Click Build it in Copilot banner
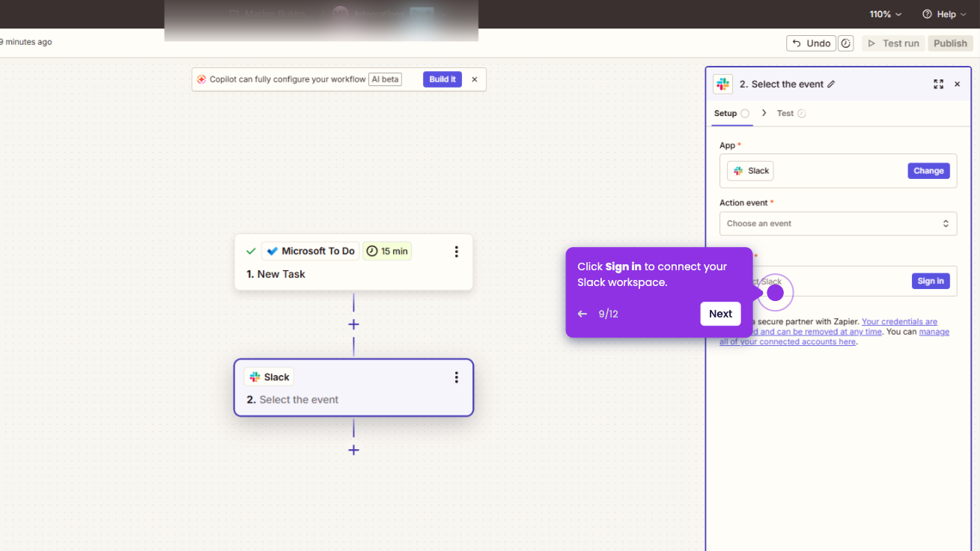 pyautogui.click(x=442, y=79)
